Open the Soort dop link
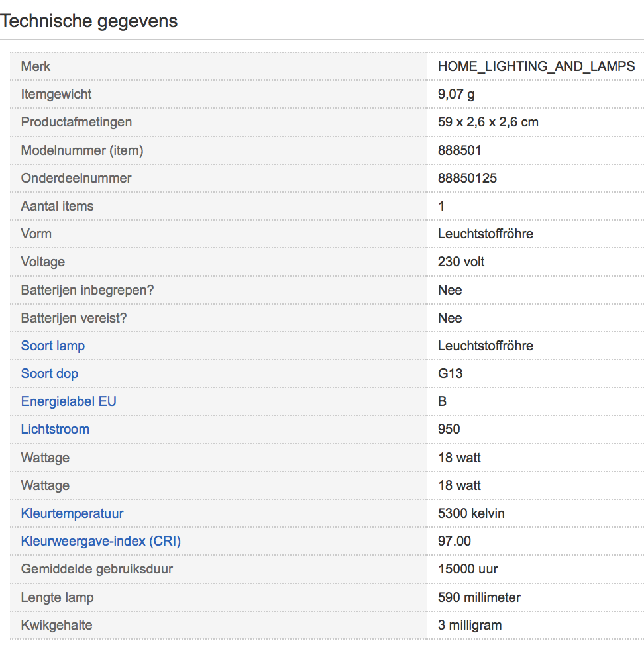The image size is (644, 645). click(x=50, y=373)
